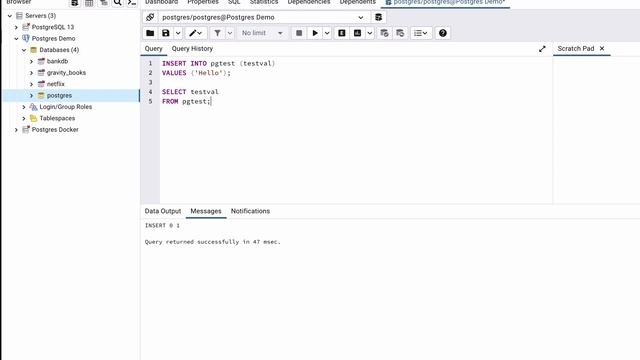Click the INSERT INTO line in the editor
640x360 pixels.
coord(218,63)
